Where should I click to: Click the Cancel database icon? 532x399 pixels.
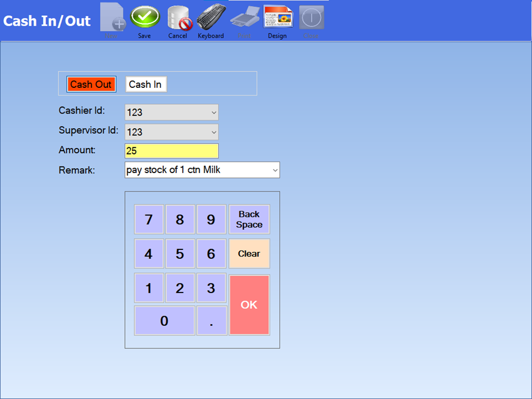click(177, 17)
